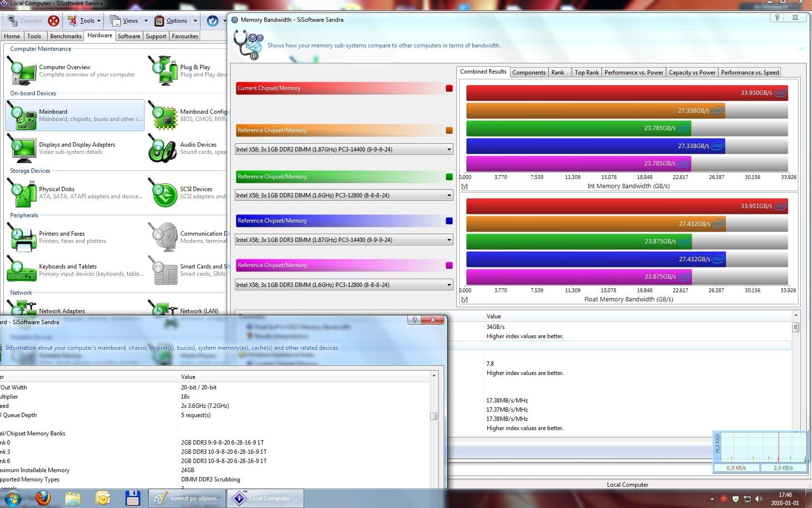
Task: Open the Performance vs. Power tab
Action: (634, 73)
